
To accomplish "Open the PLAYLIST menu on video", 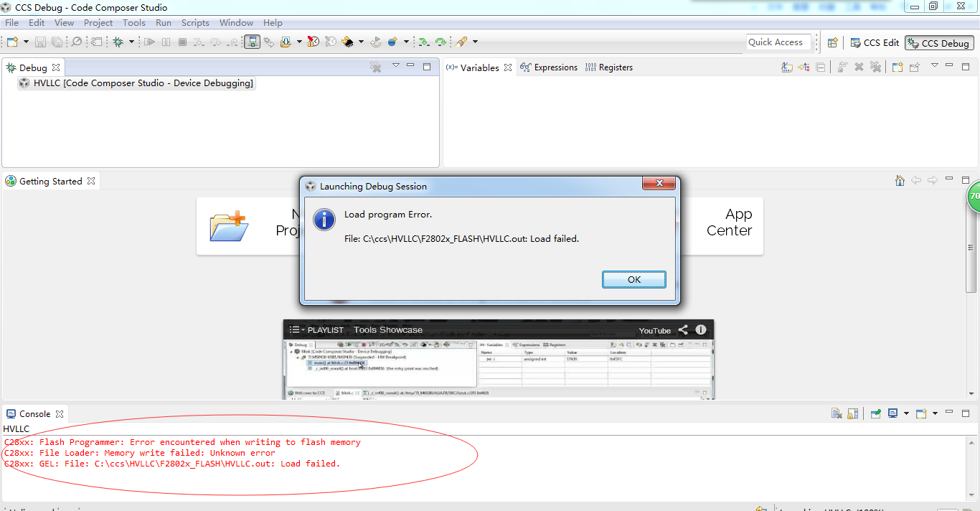I will (x=316, y=330).
